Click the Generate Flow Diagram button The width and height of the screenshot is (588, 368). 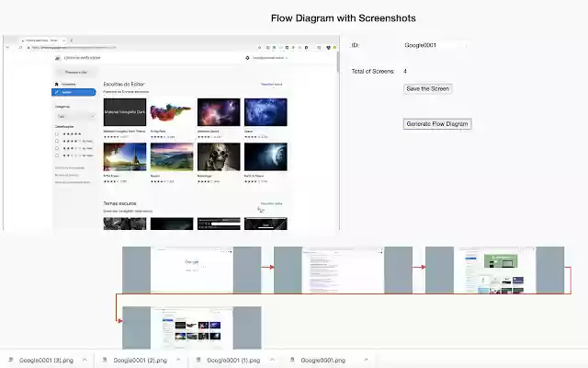[x=437, y=124]
